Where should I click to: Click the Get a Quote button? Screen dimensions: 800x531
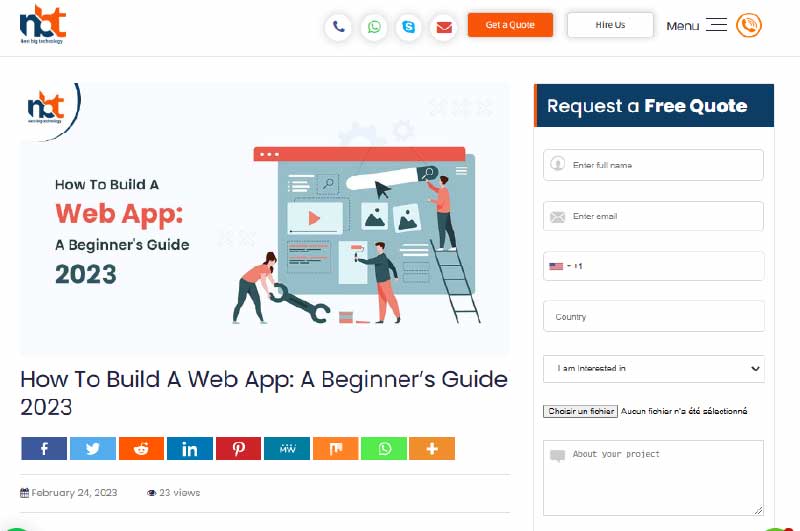[x=510, y=24]
